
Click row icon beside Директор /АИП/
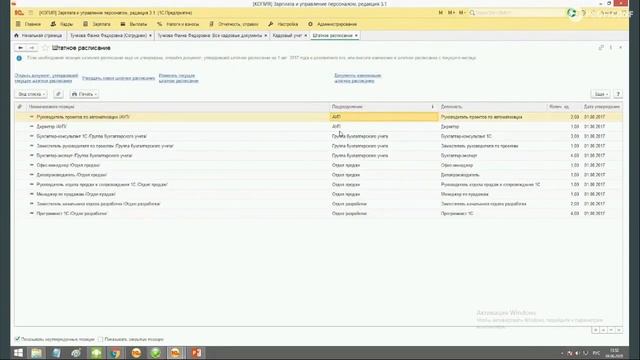(31, 127)
